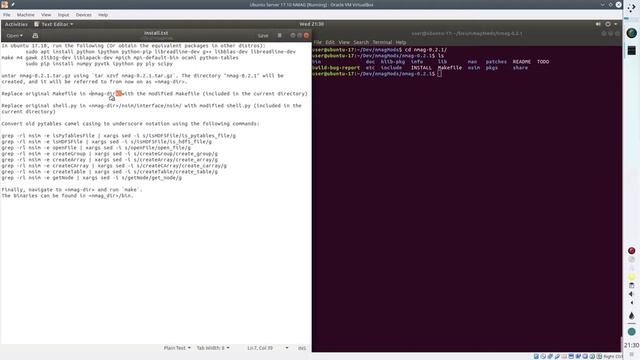The image size is (640, 360).
Task: Open the VirtualBox File menu
Action: pos(7,15)
